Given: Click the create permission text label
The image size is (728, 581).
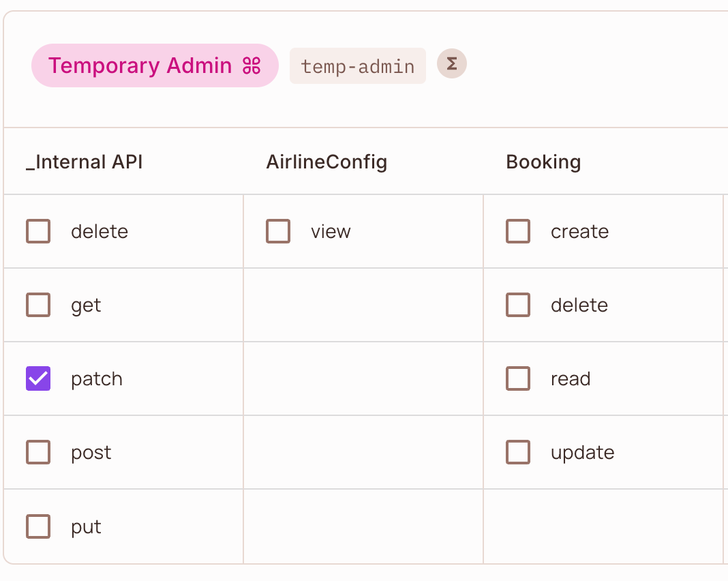Looking at the screenshot, I should point(579,231).
